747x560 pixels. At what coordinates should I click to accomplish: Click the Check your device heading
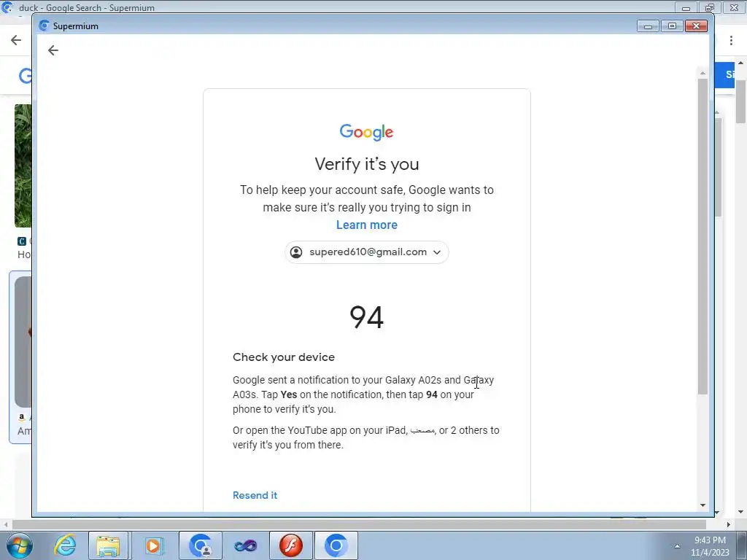[284, 357]
